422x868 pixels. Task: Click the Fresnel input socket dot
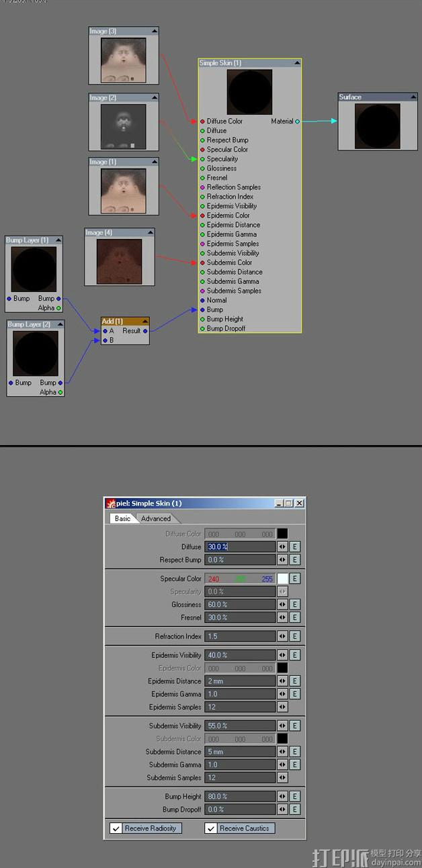click(202, 178)
